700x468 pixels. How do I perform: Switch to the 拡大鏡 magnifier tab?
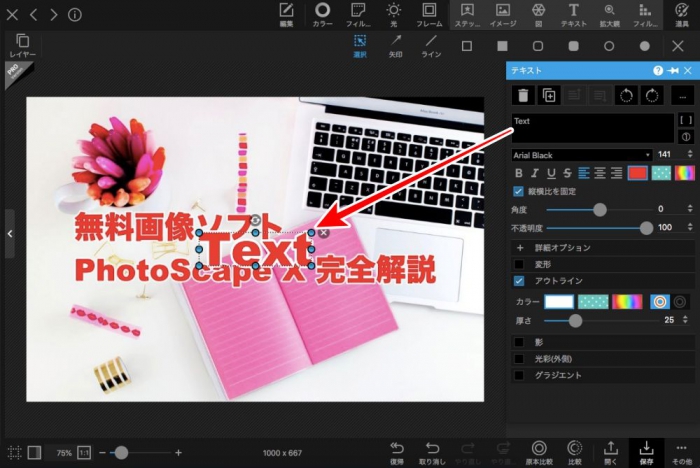point(609,15)
